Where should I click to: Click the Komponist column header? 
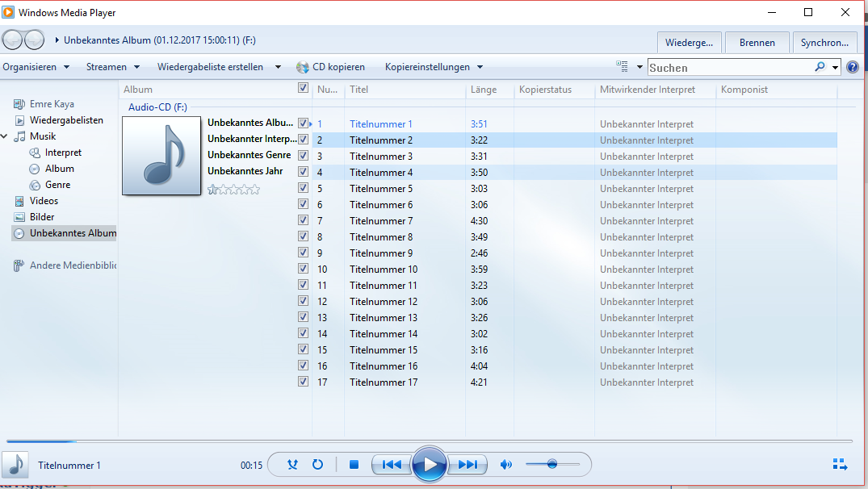pos(777,90)
